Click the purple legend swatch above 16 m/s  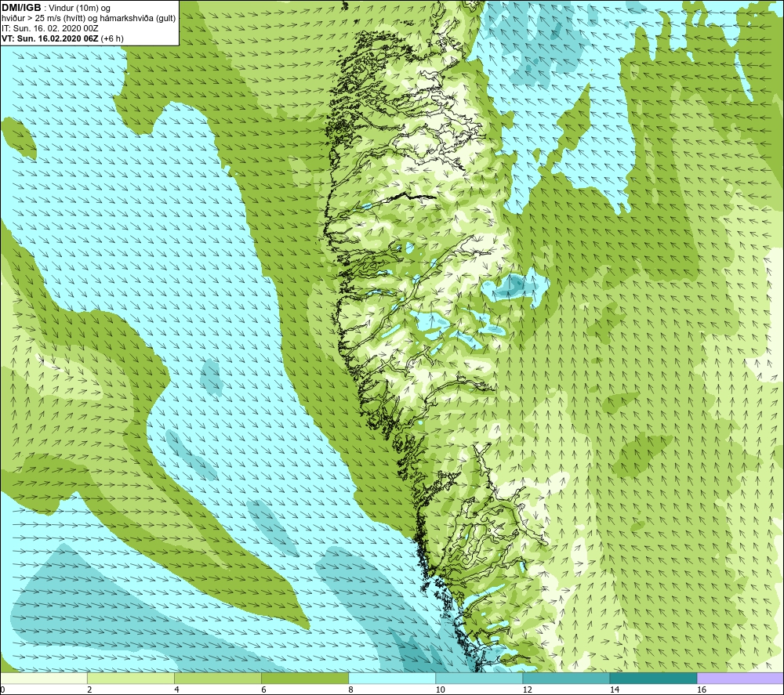740,678
